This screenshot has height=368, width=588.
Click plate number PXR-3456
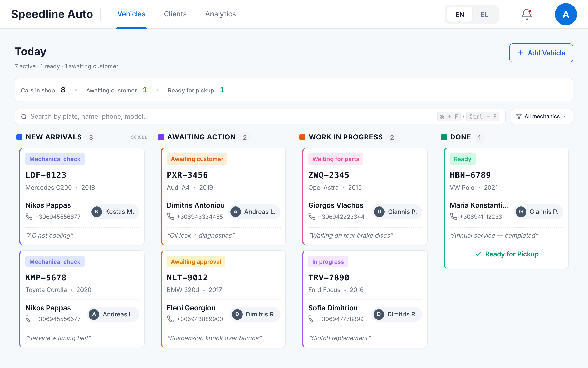point(187,175)
